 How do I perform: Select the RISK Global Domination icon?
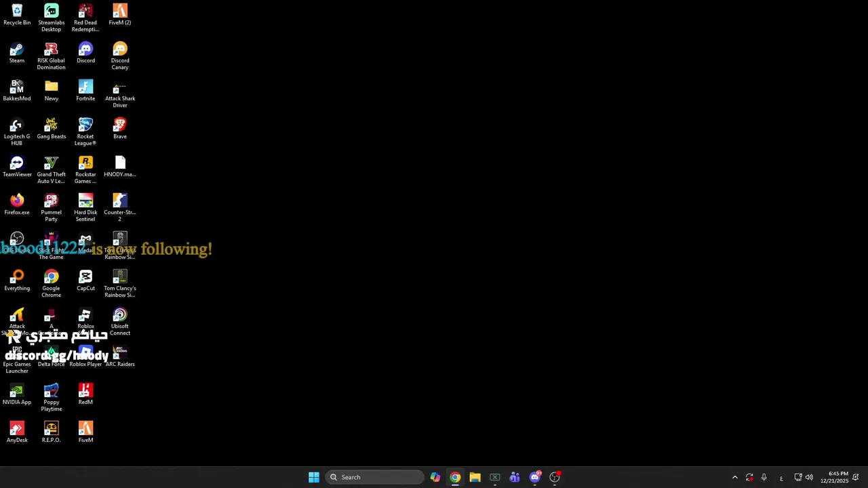pyautogui.click(x=52, y=56)
